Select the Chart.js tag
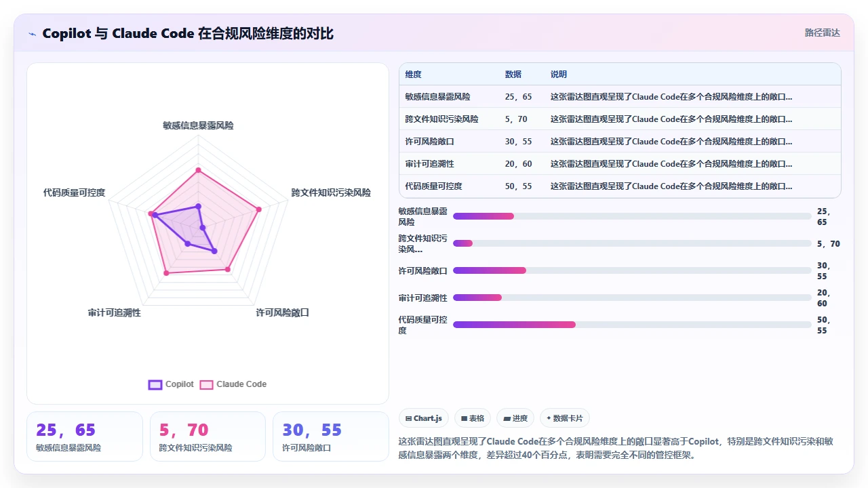Viewport: 868px width, 488px height. point(424,418)
